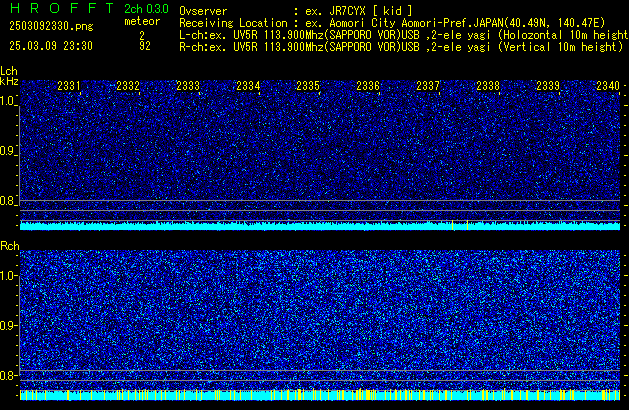
Task: Click the file name 2503092330.png
Action: tap(51, 26)
